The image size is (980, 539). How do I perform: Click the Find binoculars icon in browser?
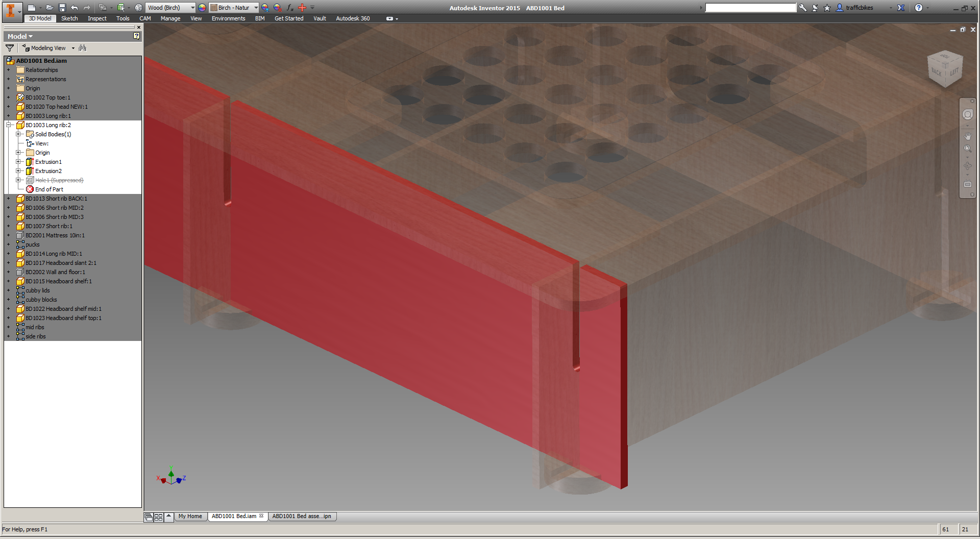click(83, 48)
